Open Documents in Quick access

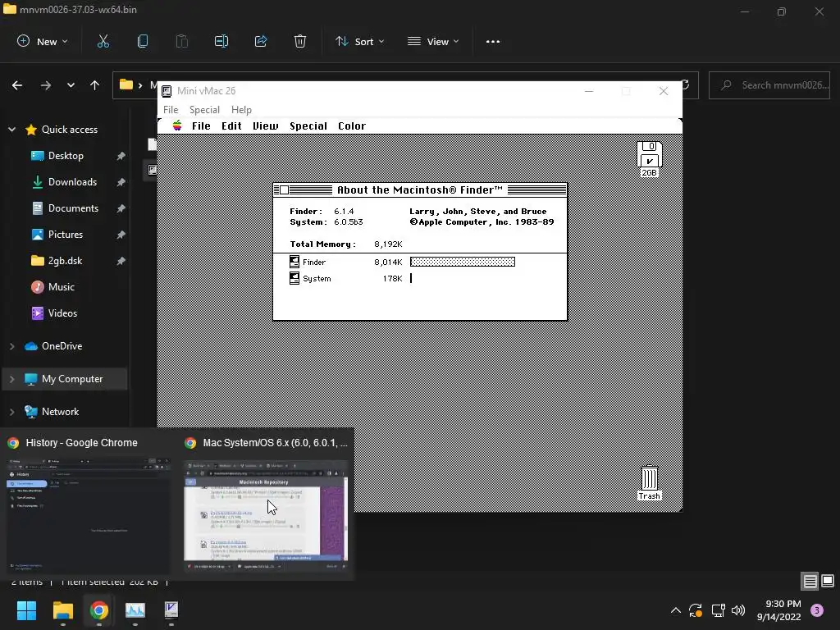pos(73,208)
